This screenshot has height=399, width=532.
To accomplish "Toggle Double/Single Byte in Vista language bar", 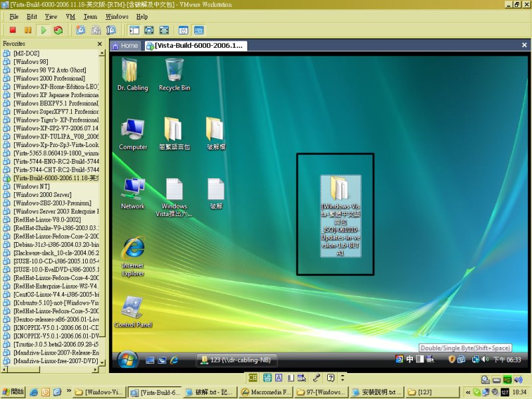I will click(420, 359).
